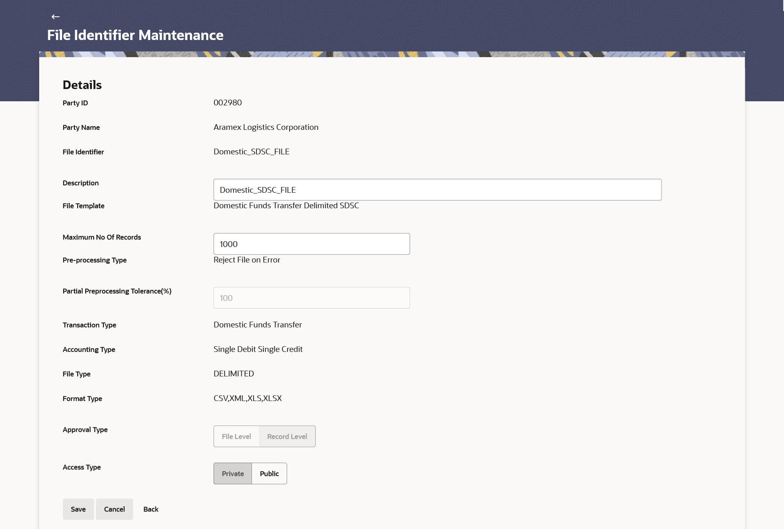Click the File Identifier value Domestic_SDSC_FILE
Screen dimensions: 784x532
(251, 151)
